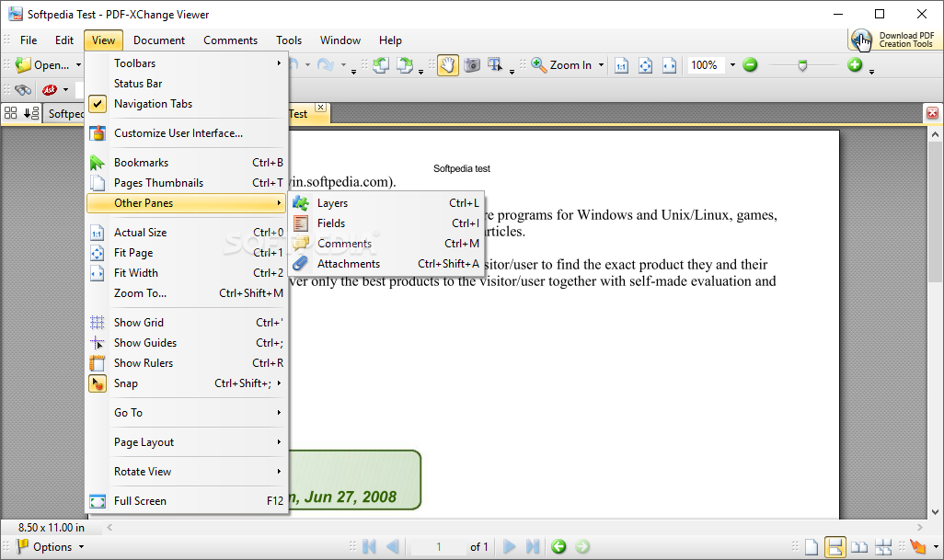The width and height of the screenshot is (944, 560).
Task: Click the vertical scrollbar down arrow
Action: (x=935, y=512)
